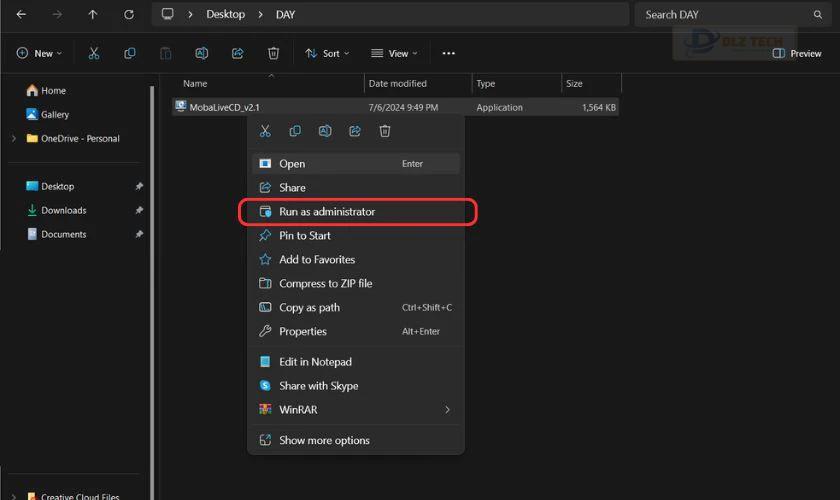Screen dimensions: 840x500
Task: Copy using the toolbar copy icon
Action: click(x=130, y=53)
